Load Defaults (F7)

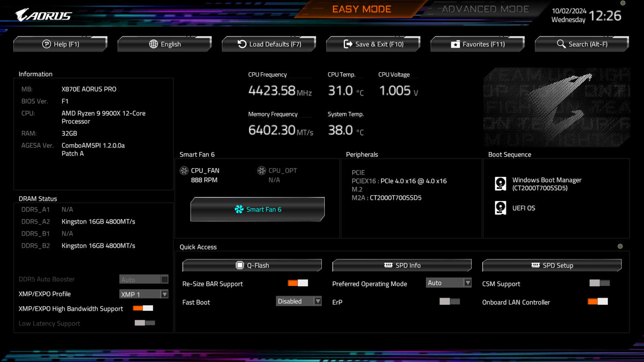(269, 44)
